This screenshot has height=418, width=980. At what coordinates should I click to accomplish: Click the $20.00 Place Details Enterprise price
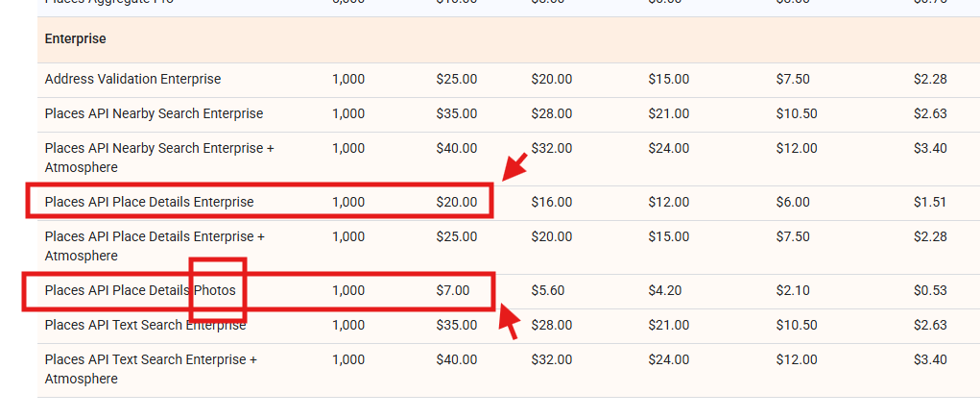tap(456, 202)
